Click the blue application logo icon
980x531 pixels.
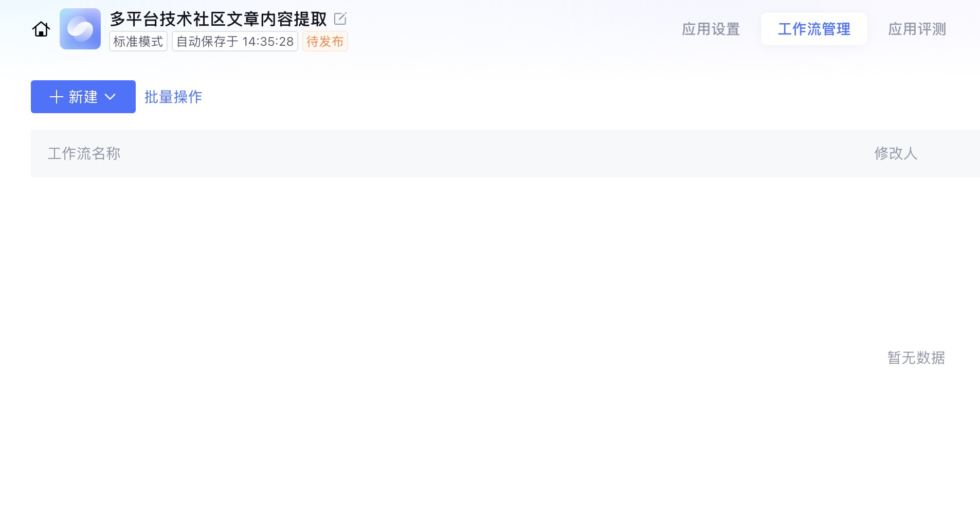tap(80, 29)
